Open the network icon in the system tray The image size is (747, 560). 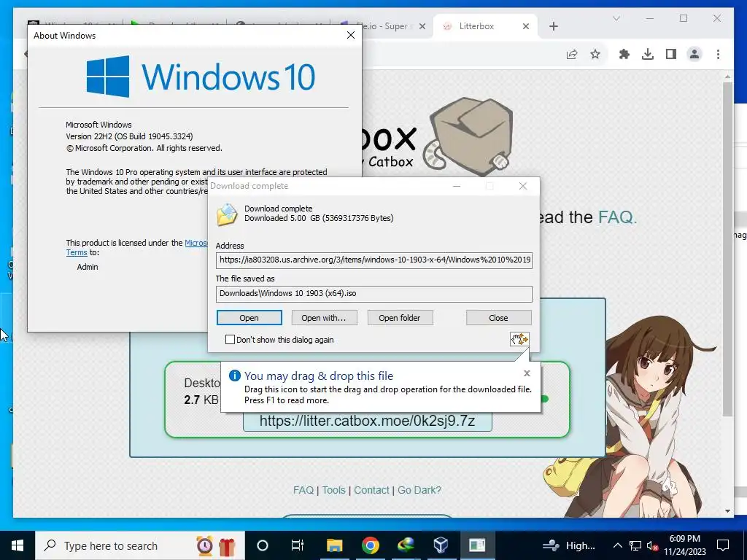pyautogui.click(x=635, y=545)
